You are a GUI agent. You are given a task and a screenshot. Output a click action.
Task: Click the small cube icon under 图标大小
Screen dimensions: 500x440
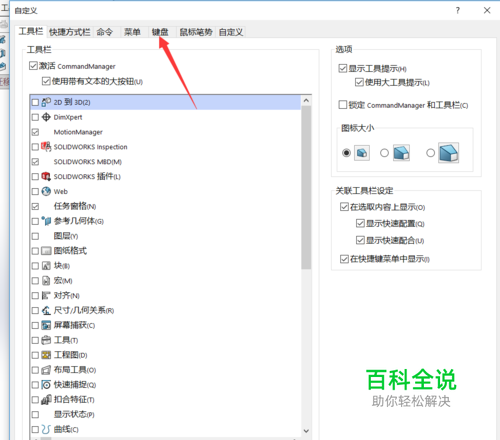pos(362,153)
